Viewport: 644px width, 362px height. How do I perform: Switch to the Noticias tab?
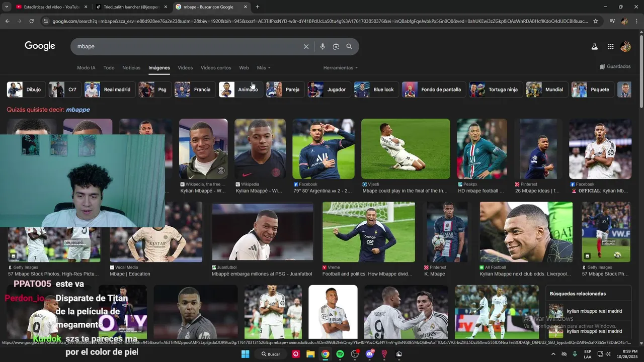(x=131, y=68)
